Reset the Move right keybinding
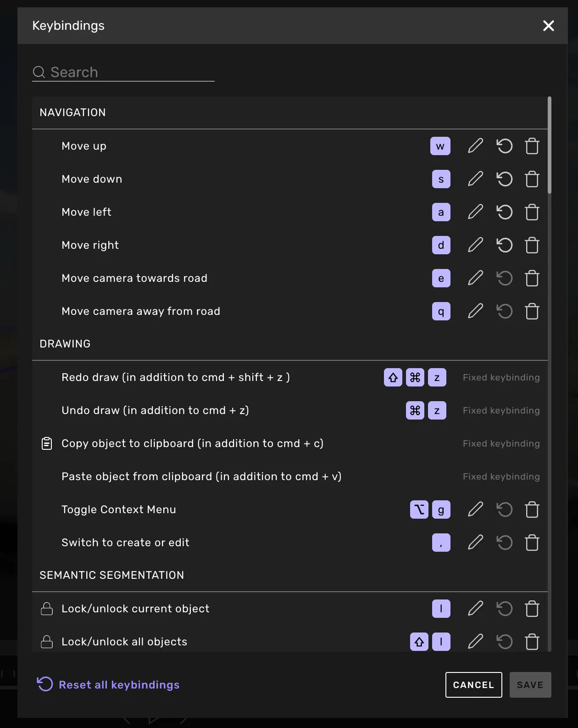 (x=504, y=245)
